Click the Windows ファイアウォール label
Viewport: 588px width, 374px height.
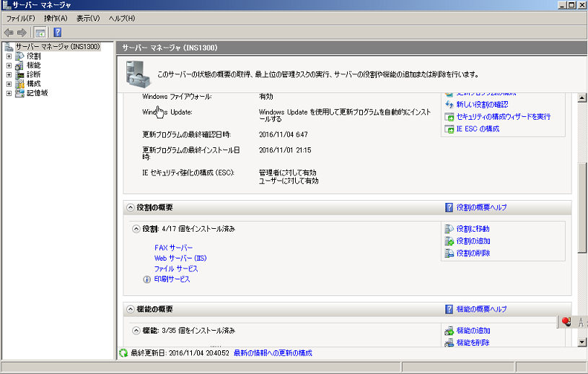click(177, 97)
